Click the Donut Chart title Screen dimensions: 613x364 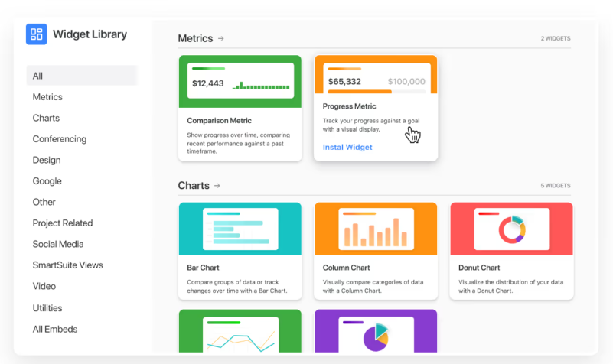click(479, 268)
